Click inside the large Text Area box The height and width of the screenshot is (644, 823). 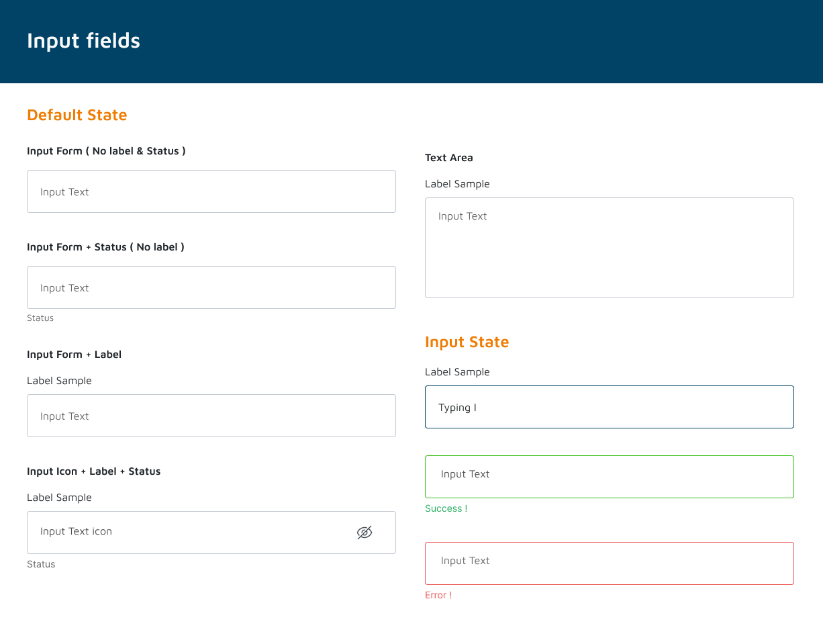[x=609, y=248]
